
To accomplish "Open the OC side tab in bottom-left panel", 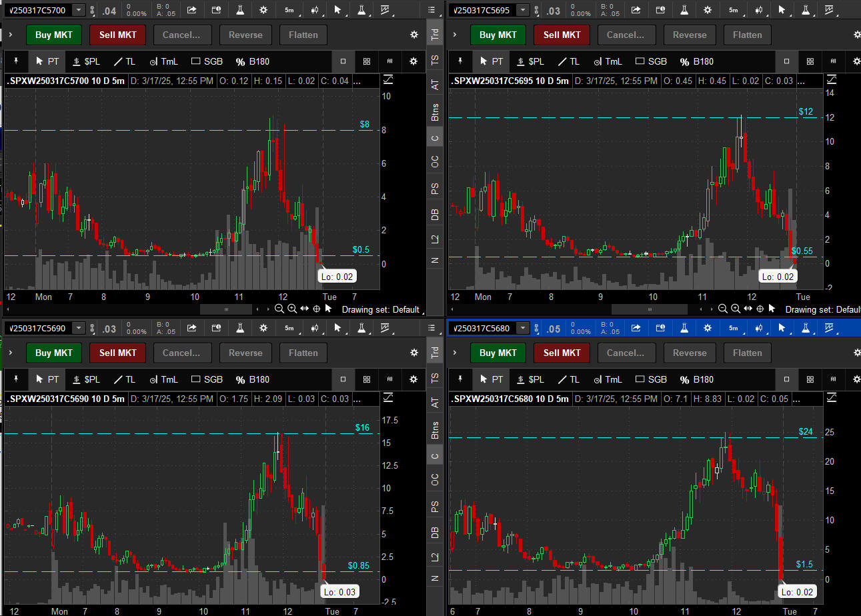I will (x=435, y=479).
